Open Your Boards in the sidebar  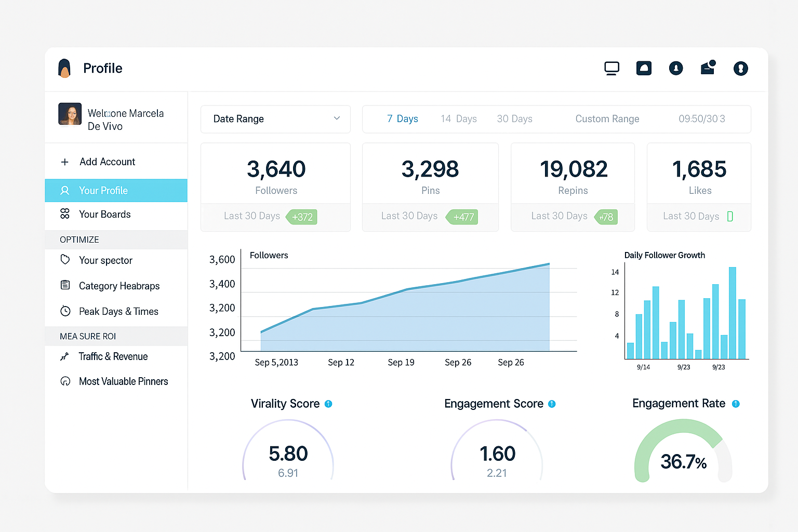pyautogui.click(x=104, y=214)
